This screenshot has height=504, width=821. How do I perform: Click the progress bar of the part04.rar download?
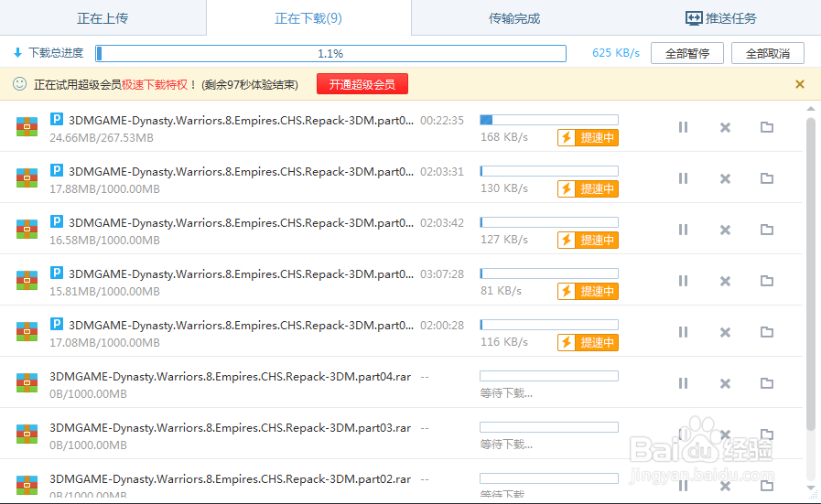pos(549,376)
